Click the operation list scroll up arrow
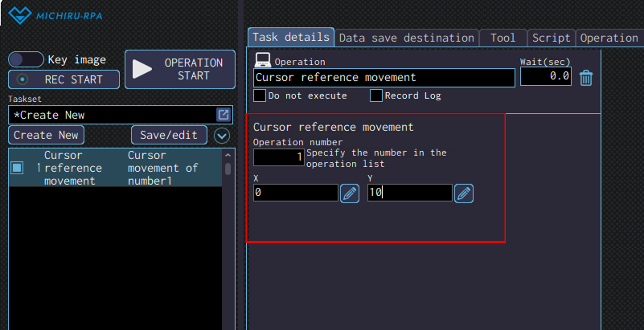This screenshot has width=644, height=330. point(228,155)
